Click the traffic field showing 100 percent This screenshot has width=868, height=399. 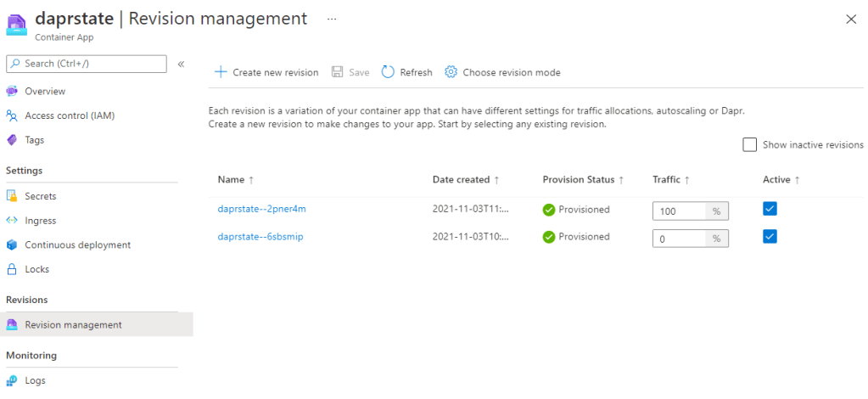[x=679, y=211]
